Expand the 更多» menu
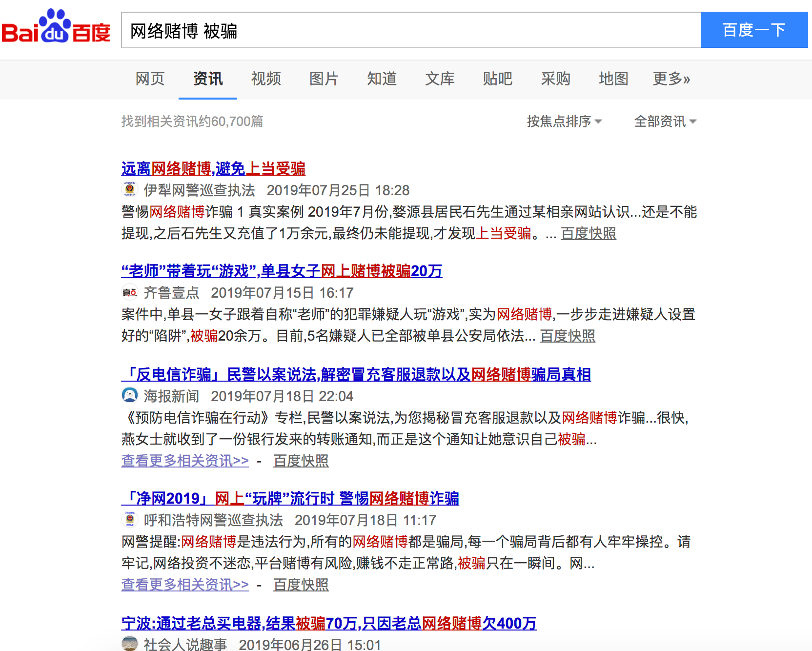Image resolution: width=812 pixels, height=651 pixels. (x=671, y=79)
